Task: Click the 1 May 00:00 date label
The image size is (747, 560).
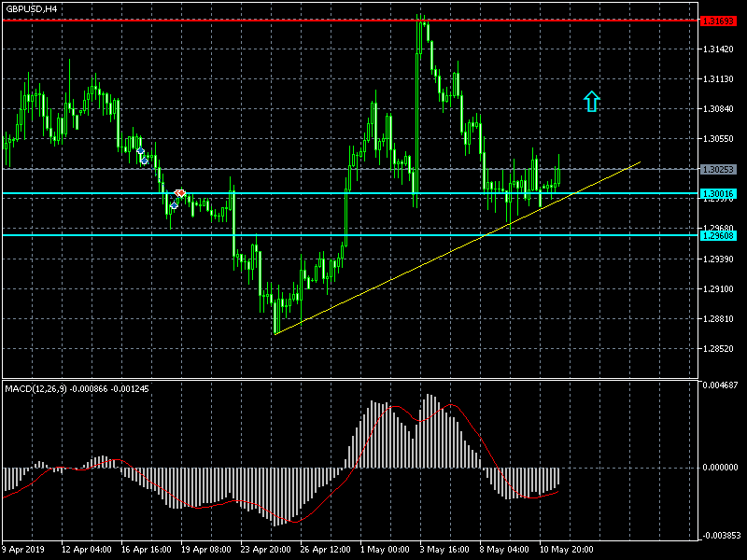Action: pos(385,550)
